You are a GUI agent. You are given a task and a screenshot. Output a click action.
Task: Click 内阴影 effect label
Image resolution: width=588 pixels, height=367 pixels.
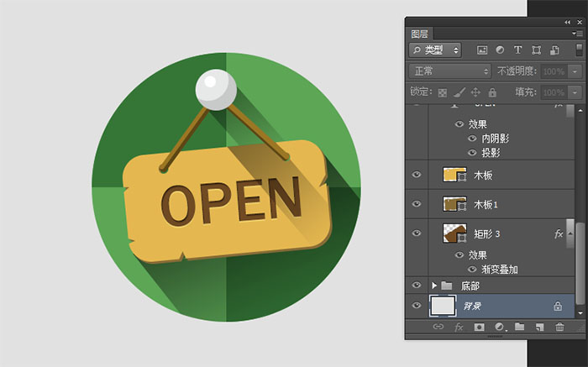pyautogui.click(x=496, y=139)
